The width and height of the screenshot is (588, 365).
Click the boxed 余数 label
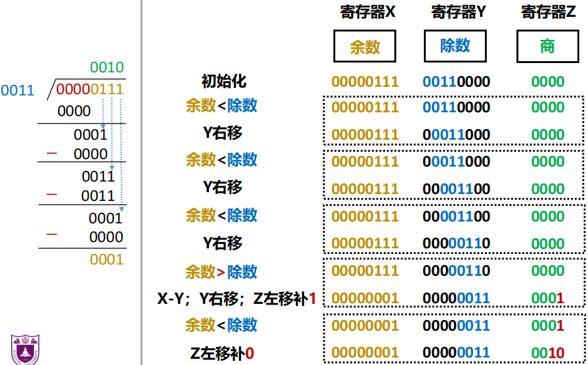[x=365, y=47]
